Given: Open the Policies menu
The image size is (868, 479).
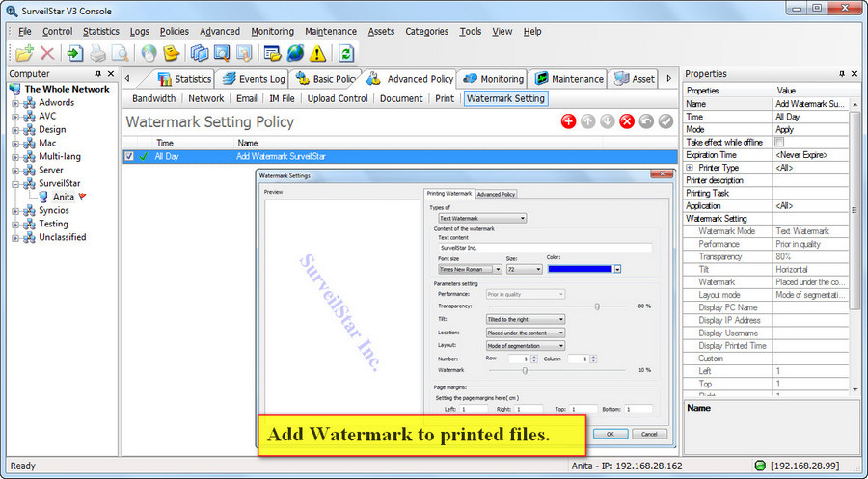Looking at the screenshot, I should coord(175,32).
